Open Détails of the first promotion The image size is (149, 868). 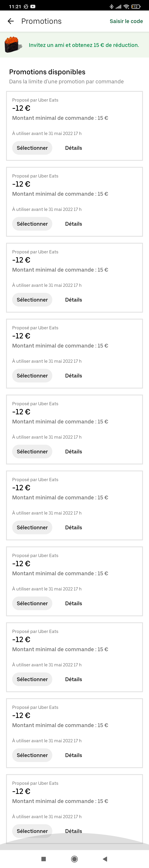[74, 148]
